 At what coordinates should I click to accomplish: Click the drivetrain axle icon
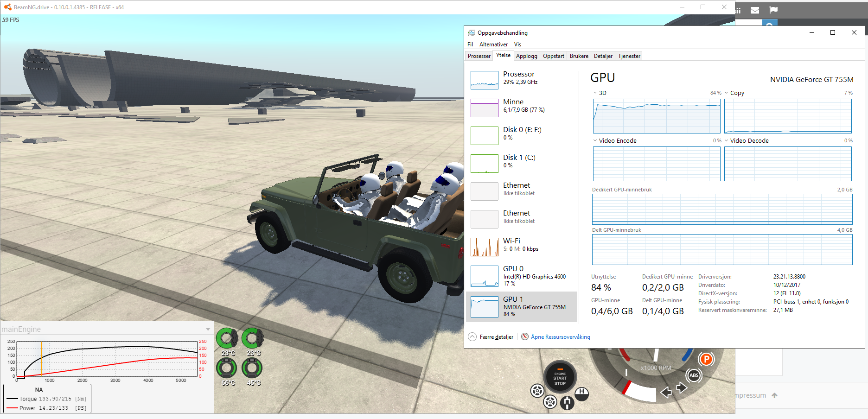(x=567, y=402)
